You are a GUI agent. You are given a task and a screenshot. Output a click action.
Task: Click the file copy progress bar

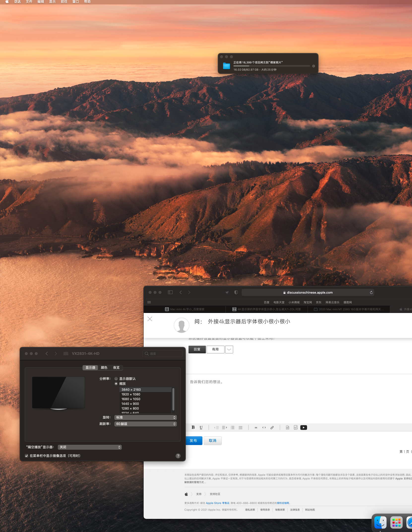tap(272, 66)
